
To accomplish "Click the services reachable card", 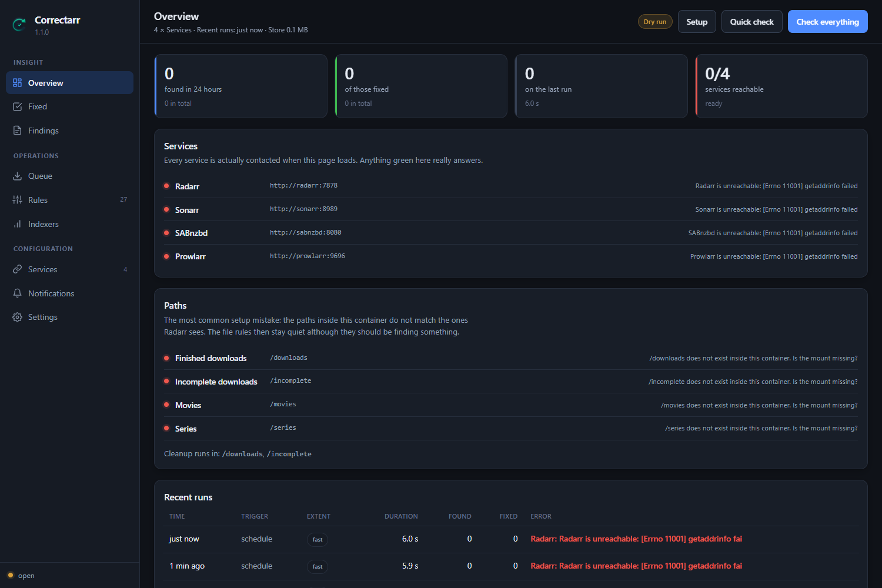I will pyautogui.click(x=781, y=86).
